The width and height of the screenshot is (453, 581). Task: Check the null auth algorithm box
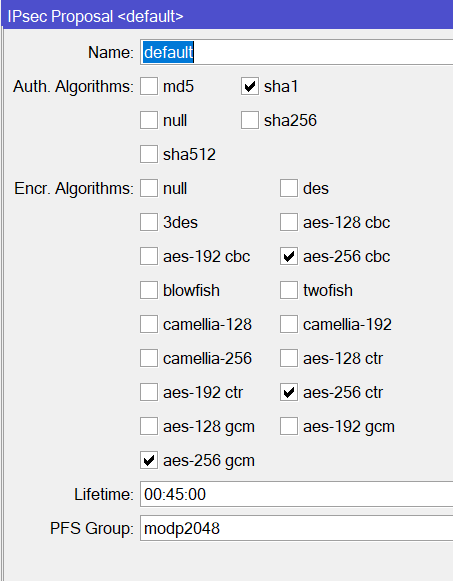click(149, 120)
